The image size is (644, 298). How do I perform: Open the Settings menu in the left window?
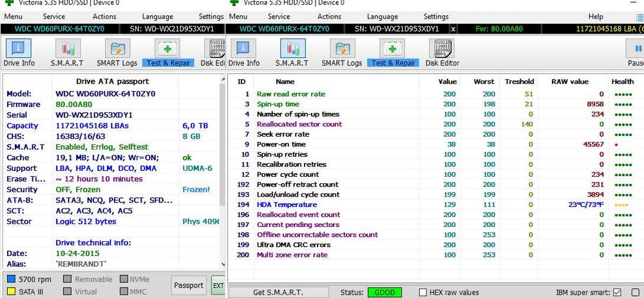[211, 17]
